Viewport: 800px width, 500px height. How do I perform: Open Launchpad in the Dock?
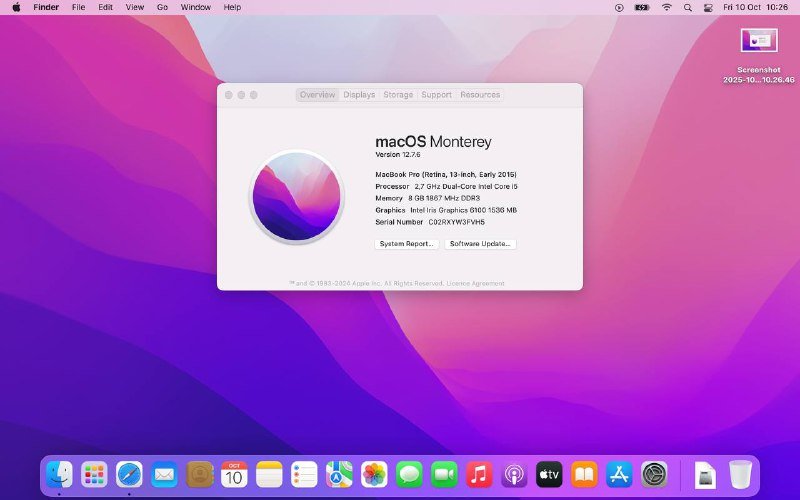point(94,474)
